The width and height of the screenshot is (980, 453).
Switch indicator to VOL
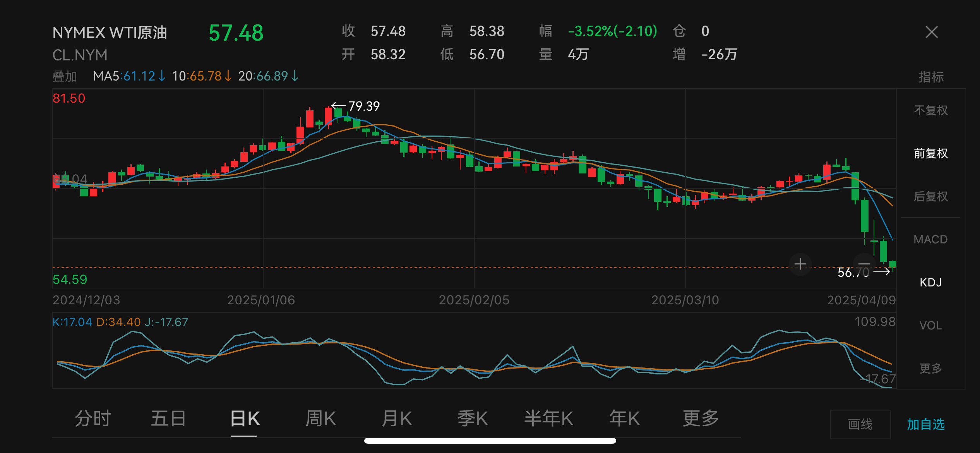pos(931,325)
